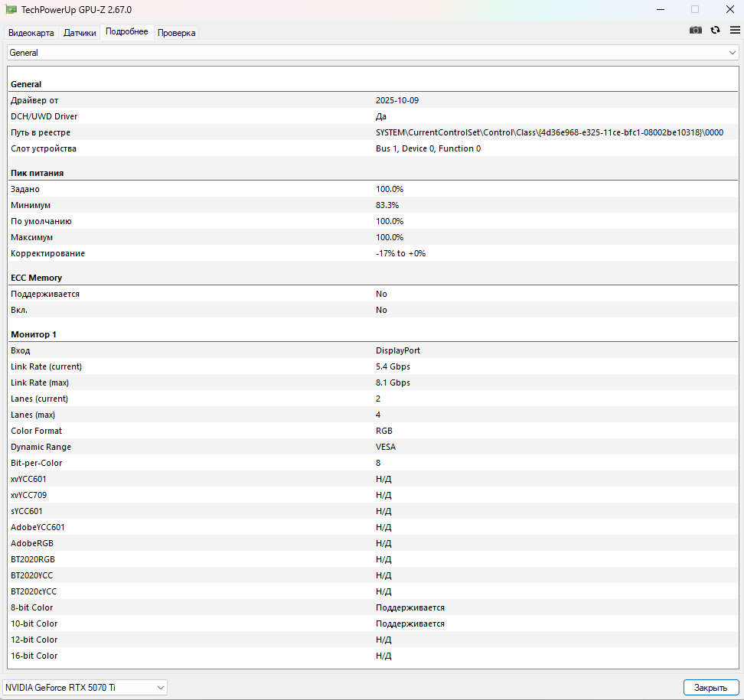Image resolution: width=744 pixels, height=700 pixels.
Task: Click the refresh icon in the toolbar
Action: click(x=715, y=30)
